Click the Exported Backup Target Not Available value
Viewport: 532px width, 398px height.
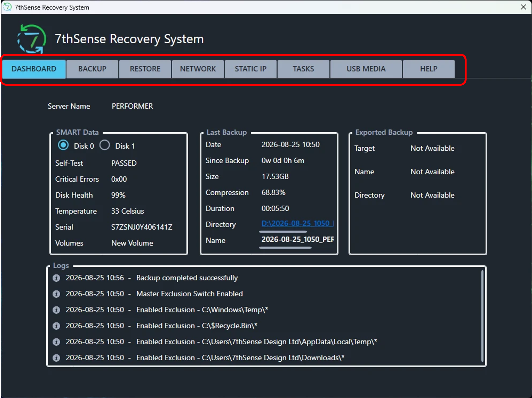point(432,148)
